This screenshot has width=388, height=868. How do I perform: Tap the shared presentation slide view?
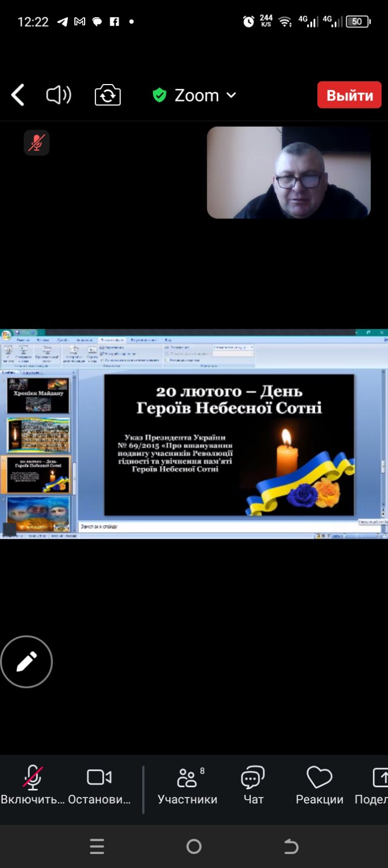229,445
